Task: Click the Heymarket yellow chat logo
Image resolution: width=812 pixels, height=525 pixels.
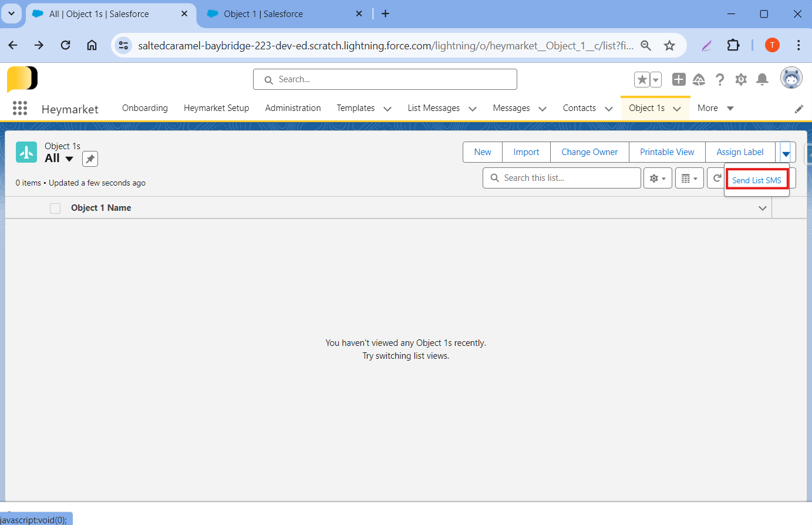Action: 22,79
